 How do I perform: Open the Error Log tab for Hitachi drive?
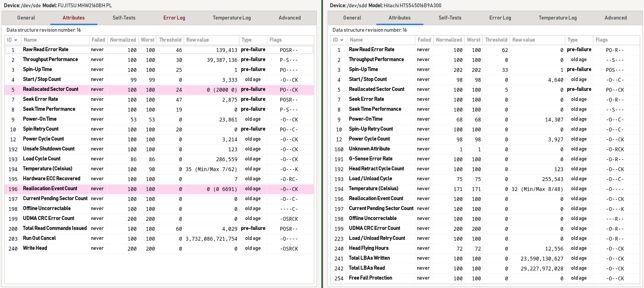(x=500, y=18)
